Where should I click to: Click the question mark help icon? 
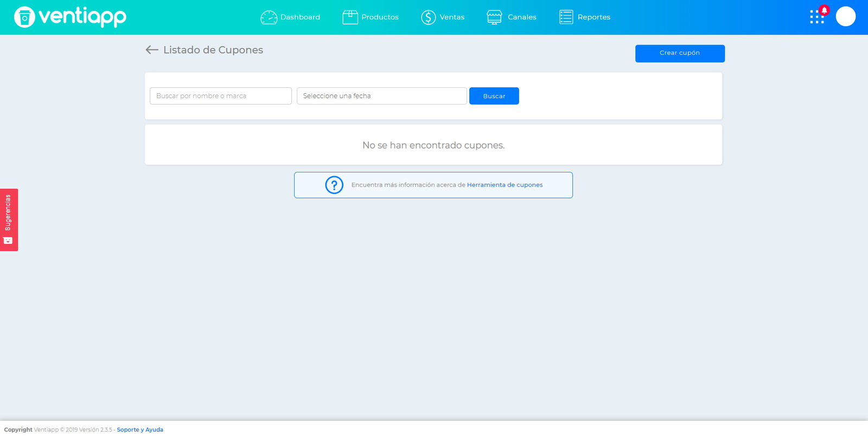334,185
